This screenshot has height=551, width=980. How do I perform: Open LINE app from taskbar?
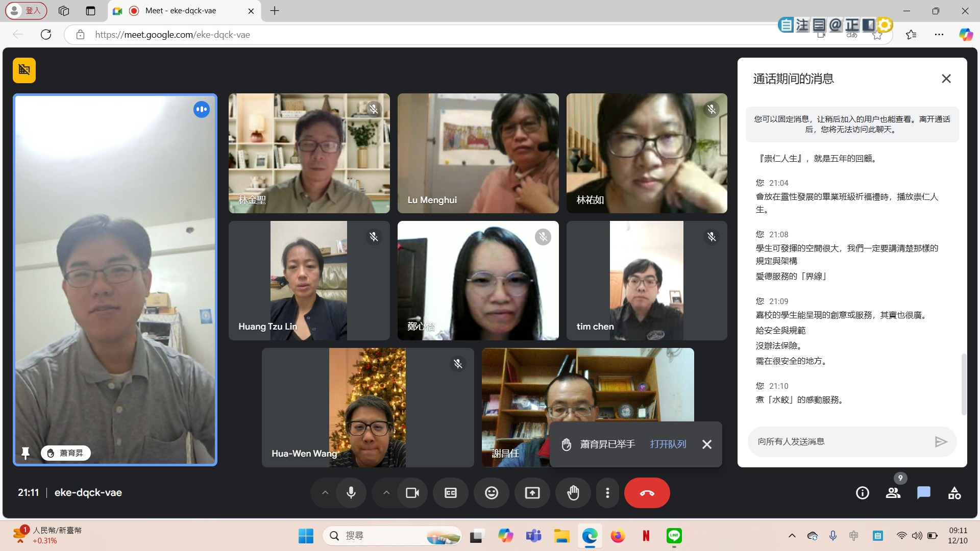(x=674, y=536)
